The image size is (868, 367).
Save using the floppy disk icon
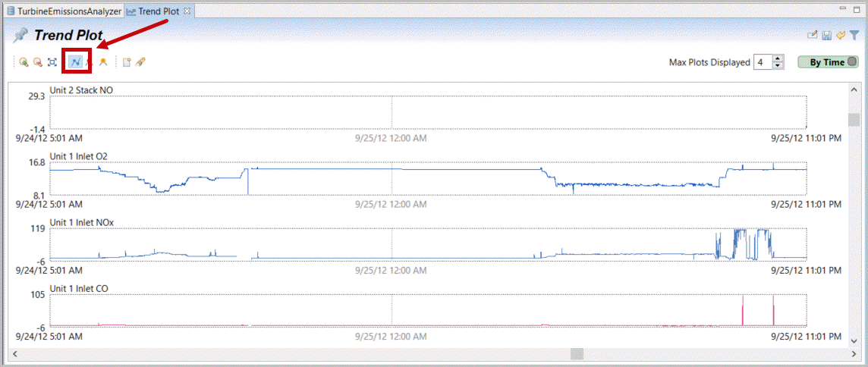coord(826,36)
